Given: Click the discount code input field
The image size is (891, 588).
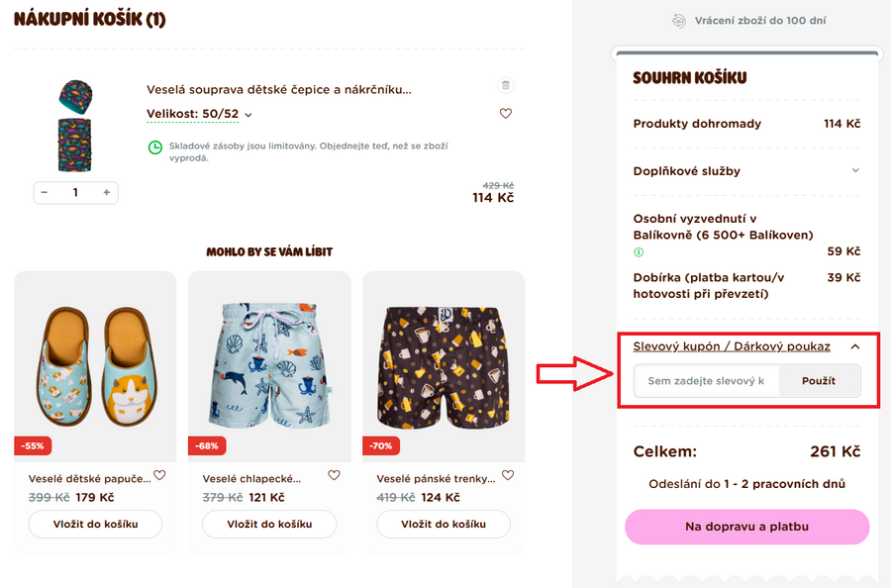Looking at the screenshot, I should click(x=706, y=381).
